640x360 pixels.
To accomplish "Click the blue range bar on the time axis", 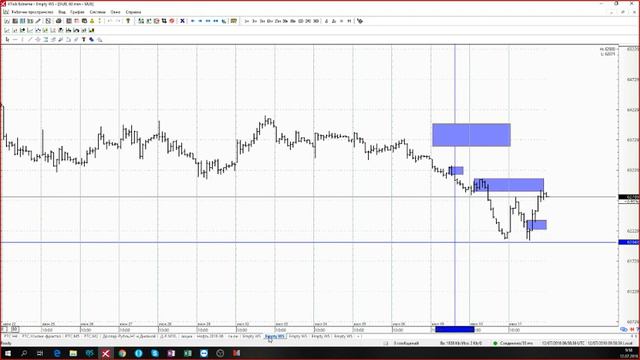I will coord(454,329).
